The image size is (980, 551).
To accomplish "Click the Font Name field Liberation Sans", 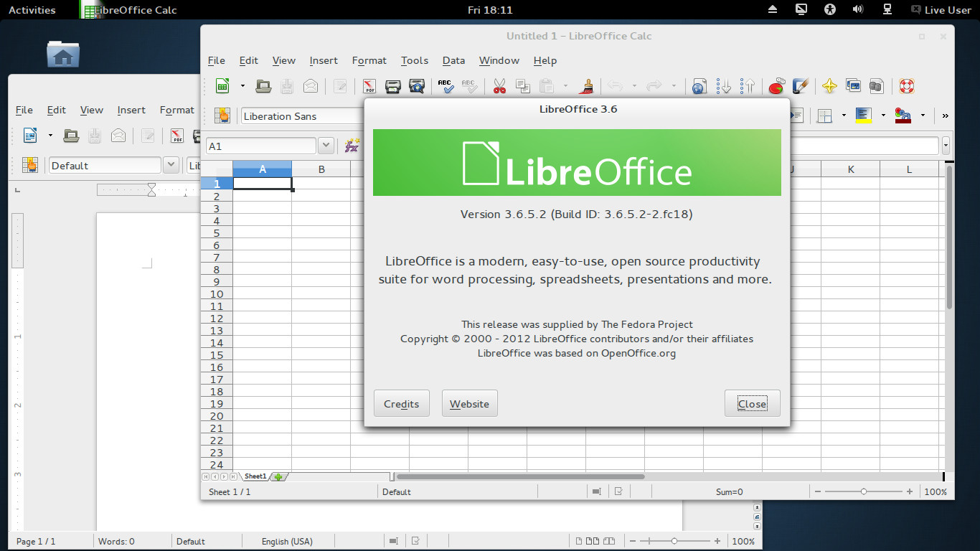I will pos(303,116).
